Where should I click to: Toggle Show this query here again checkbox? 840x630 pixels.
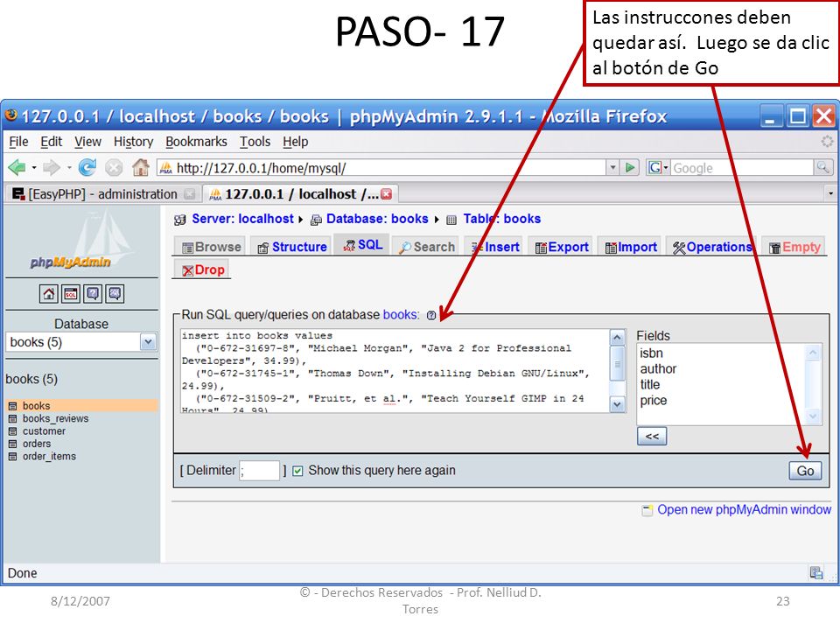[297, 471]
